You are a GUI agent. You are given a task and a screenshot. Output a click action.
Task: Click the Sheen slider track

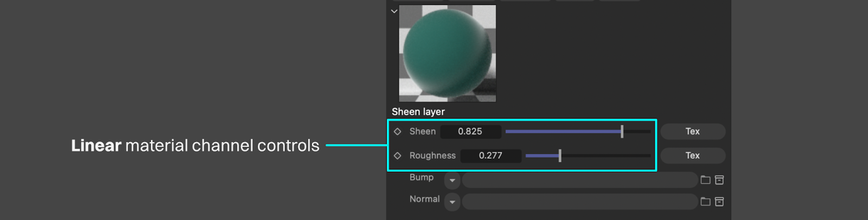coord(578,132)
